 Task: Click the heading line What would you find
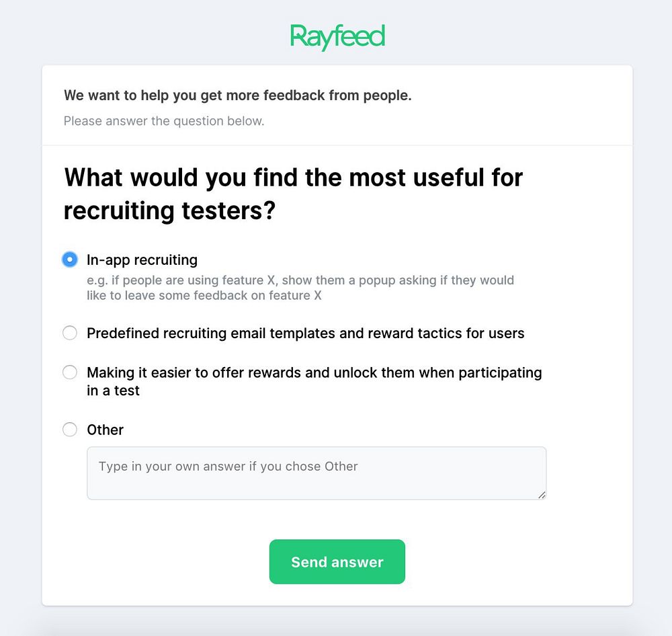click(x=293, y=178)
